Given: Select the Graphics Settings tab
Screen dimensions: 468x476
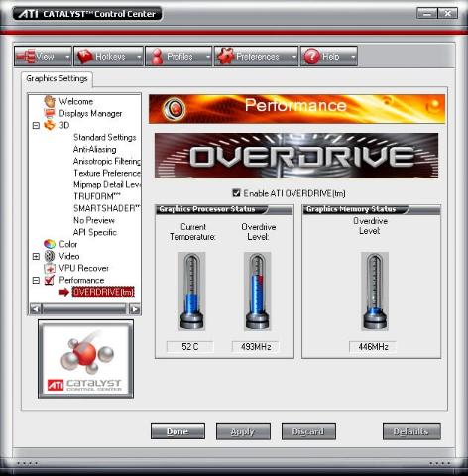Looking at the screenshot, I should click(57, 79).
